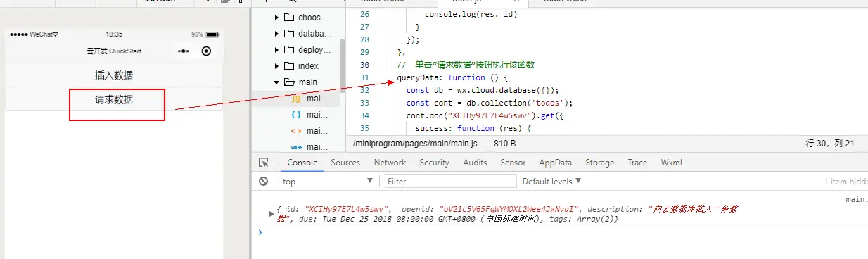Click the index folder icon
Screen dimensions: 868x259
coord(288,66)
